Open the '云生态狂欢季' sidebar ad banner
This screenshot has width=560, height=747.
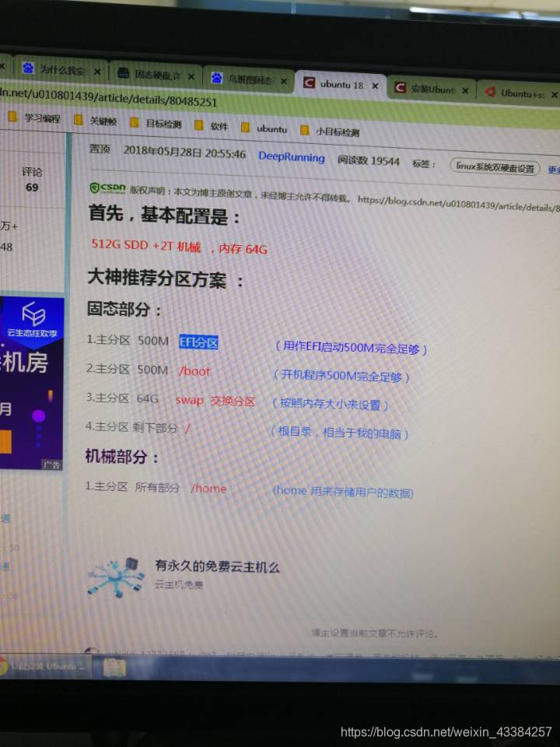pos(31,384)
